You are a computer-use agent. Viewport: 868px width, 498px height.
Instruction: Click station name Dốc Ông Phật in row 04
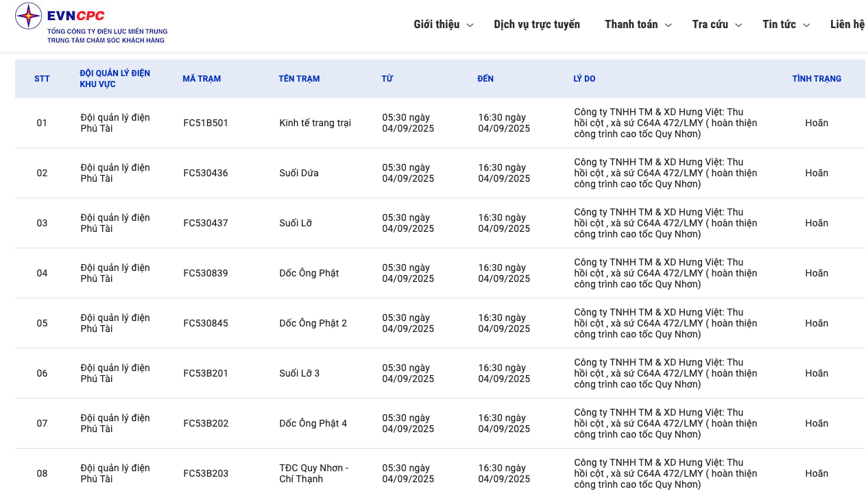(x=309, y=273)
